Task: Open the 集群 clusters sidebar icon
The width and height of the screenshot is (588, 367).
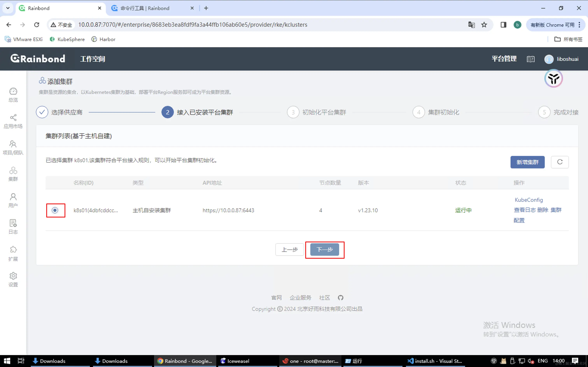Action: pos(13,173)
